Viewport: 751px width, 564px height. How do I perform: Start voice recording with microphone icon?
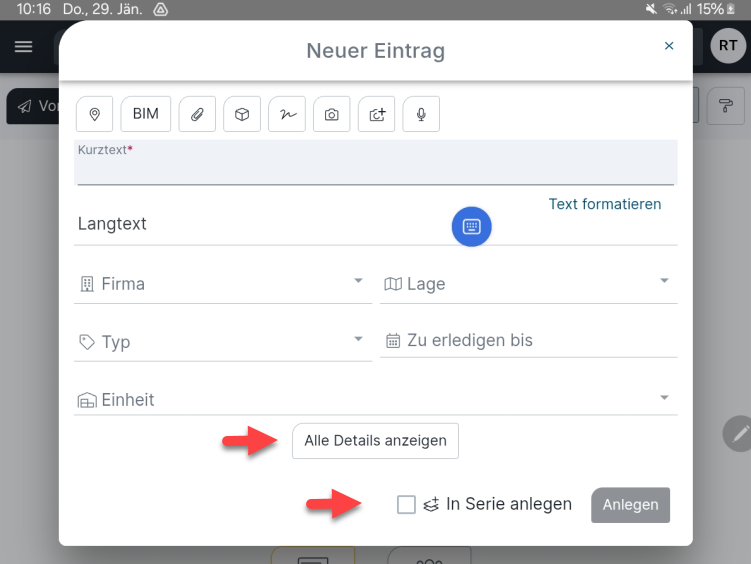pos(421,115)
